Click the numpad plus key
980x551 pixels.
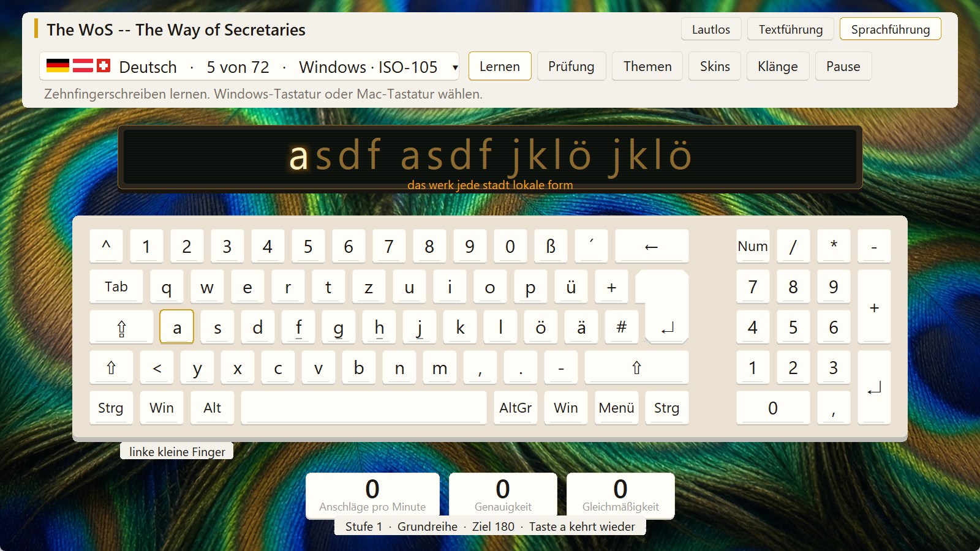pyautogui.click(x=874, y=307)
